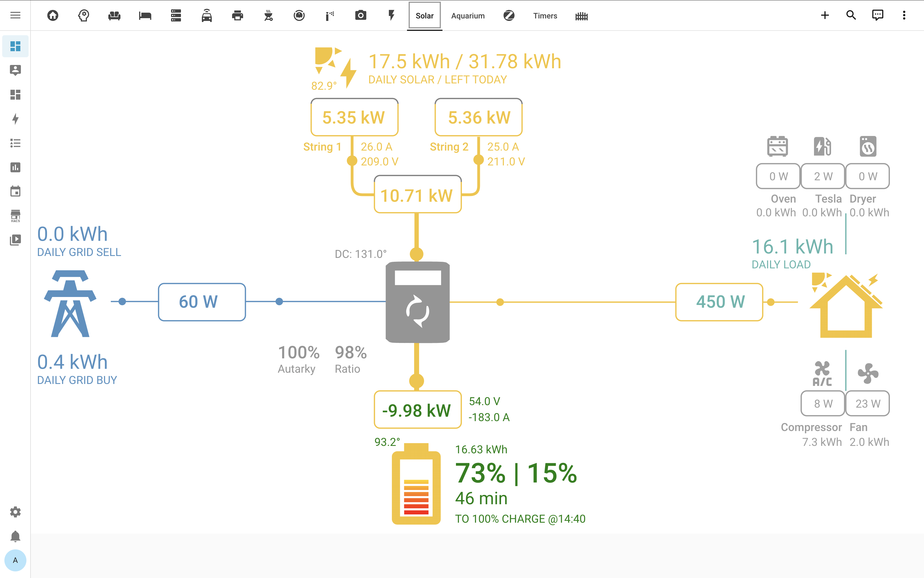The image size is (924, 578).
Task: Open the printer tab
Action: pyautogui.click(x=238, y=15)
